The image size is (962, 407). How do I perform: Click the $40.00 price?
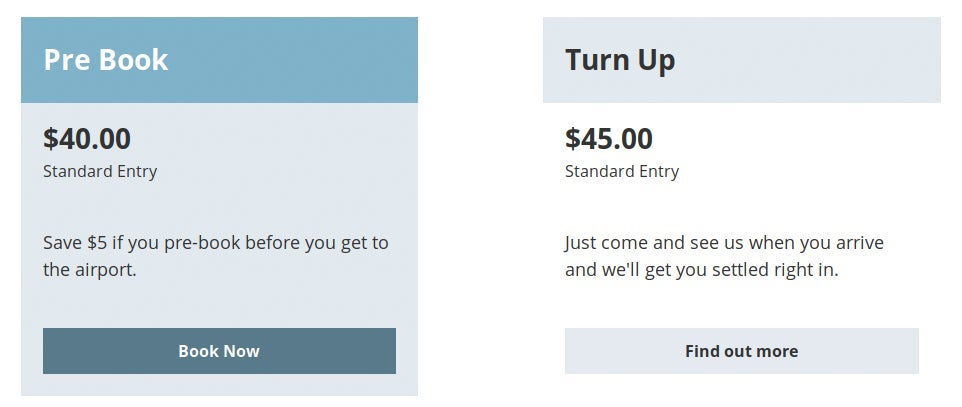click(x=87, y=138)
